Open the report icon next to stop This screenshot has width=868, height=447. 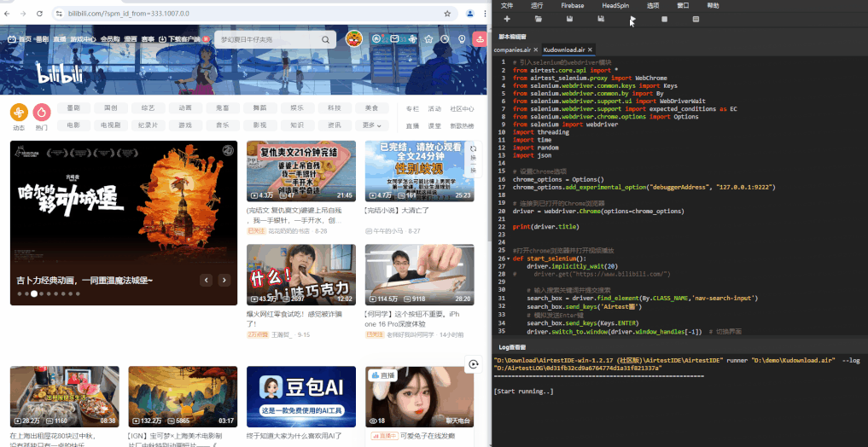[696, 20]
